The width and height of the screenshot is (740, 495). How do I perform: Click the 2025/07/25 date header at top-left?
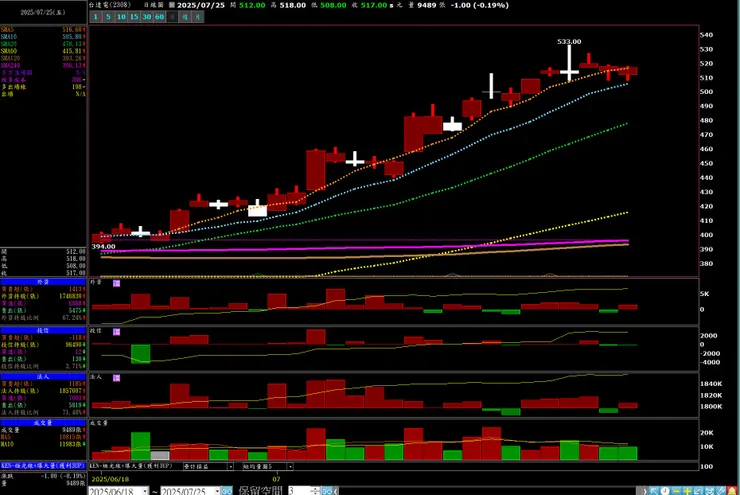coord(43,12)
